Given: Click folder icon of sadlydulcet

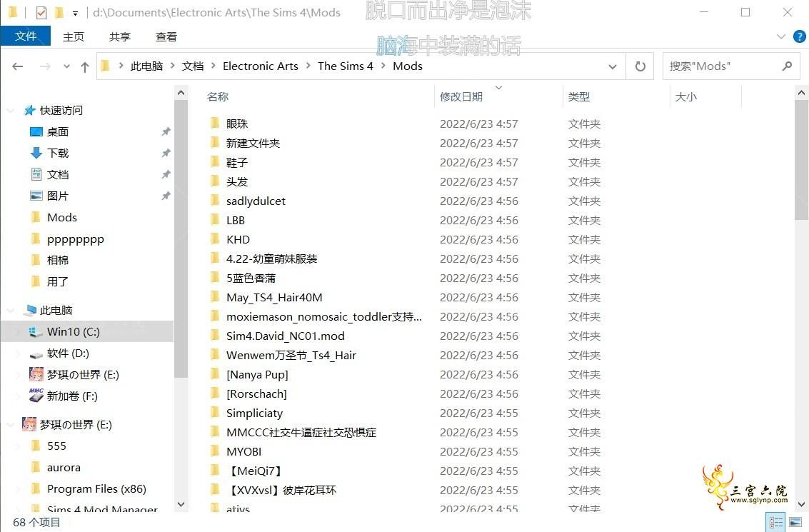Looking at the screenshot, I should 215,200.
